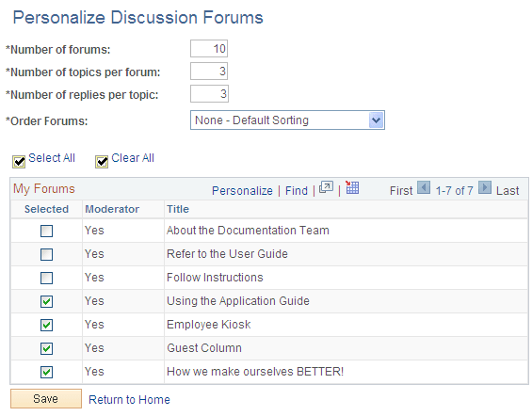Viewport: 532px width, 416px height.
Task: Click the Guest Column title
Action: [204, 348]
